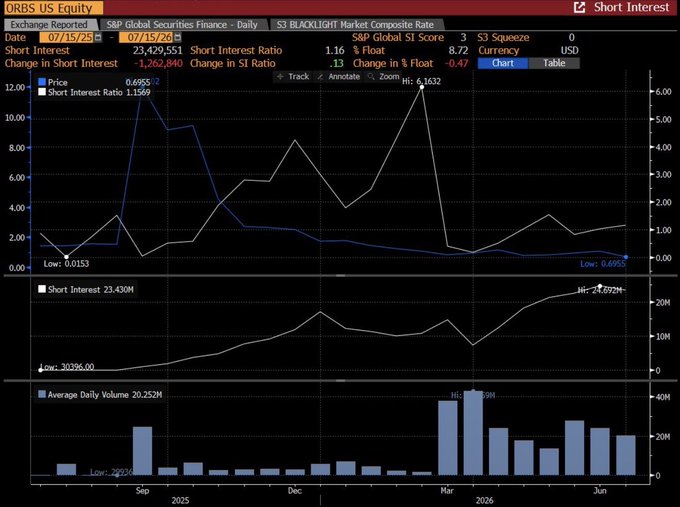The width and height of the screenshot is (680, 507).
Task: Toggle the blue Price legend swatch
Action: (42, 82)
